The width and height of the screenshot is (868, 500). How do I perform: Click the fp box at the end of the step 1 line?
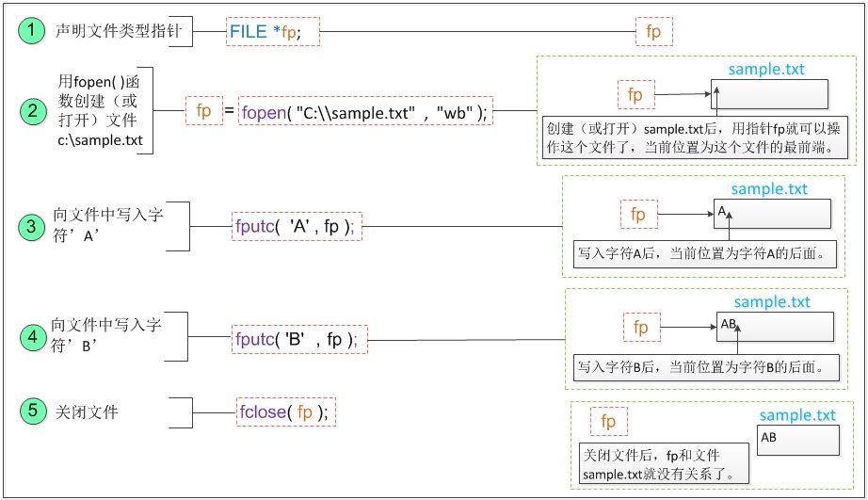(x=653, y=32)
